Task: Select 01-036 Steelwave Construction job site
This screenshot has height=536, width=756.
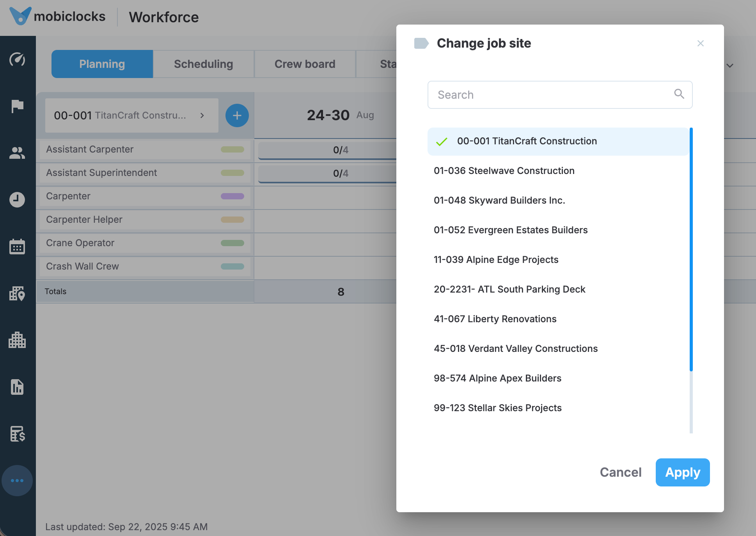Action: pos(504,171)
